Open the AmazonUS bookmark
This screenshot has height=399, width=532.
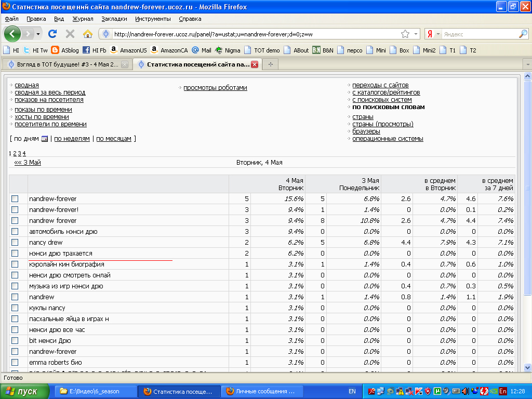pos(129,50)
